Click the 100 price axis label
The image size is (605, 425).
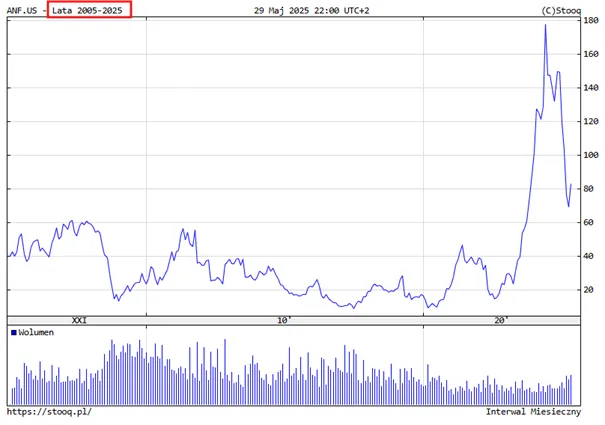(591, 155)
